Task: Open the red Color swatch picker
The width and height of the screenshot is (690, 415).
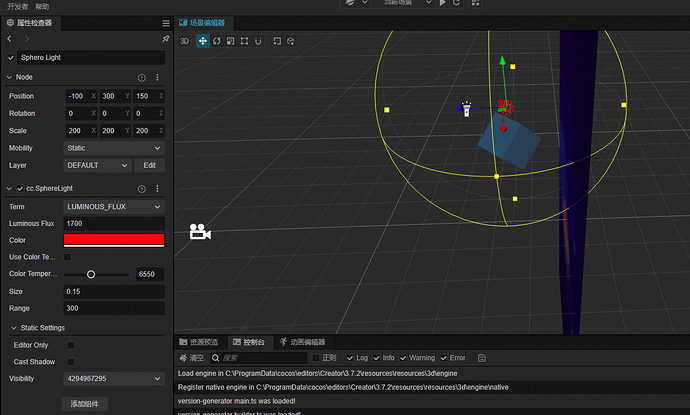Action: pyautogui.click(x=113, y=239)
